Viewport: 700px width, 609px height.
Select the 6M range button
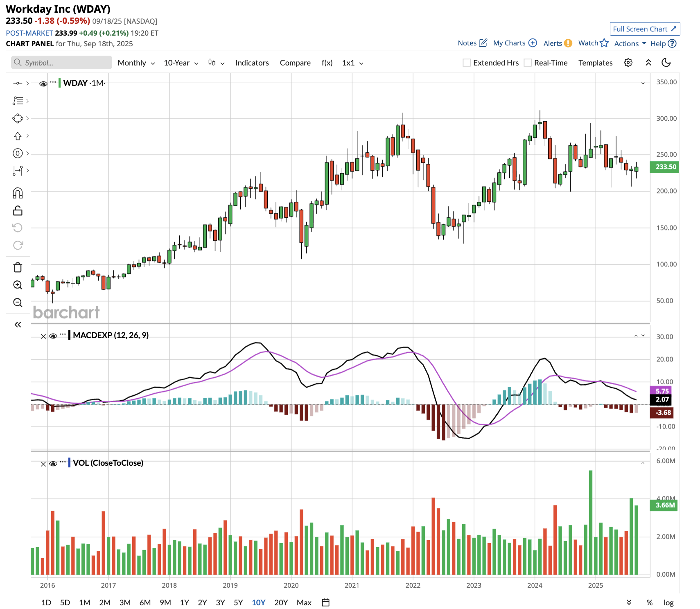coord(145,602)
